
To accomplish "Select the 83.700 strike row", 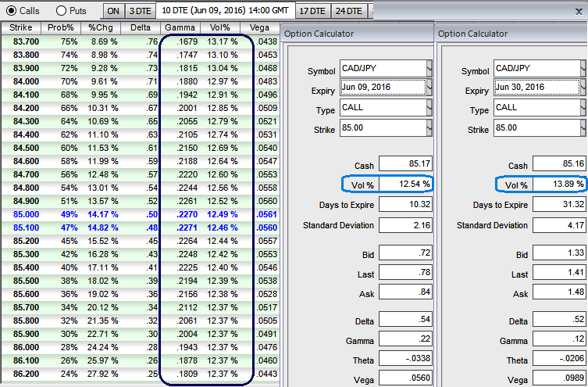I will click(x=141, y=41).
